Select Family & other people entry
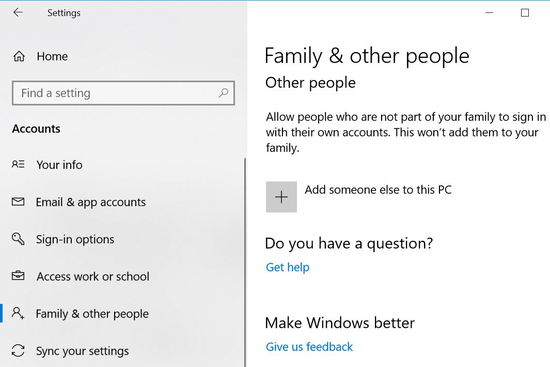Viewport: 550px width, 367px height. tap(92, 314)
